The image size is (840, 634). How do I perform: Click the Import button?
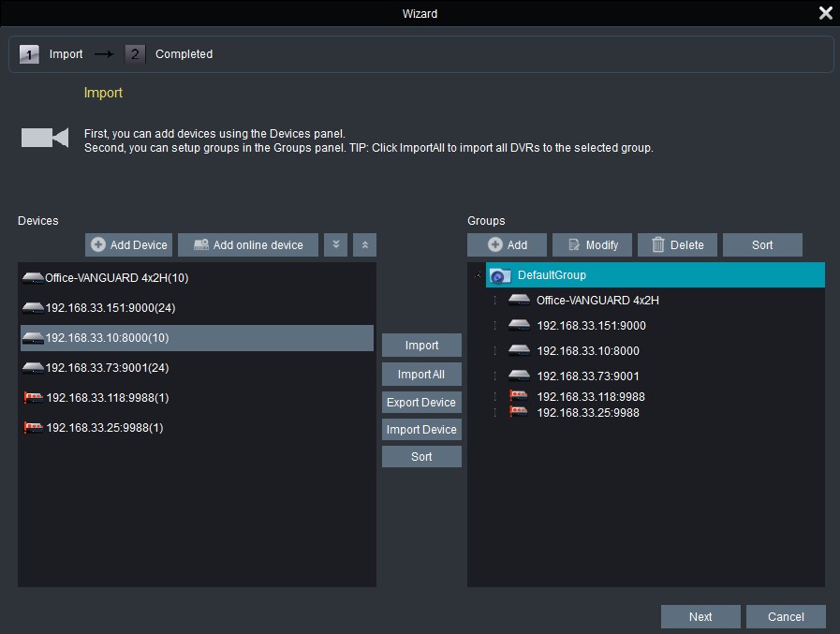tap(421, 345)
